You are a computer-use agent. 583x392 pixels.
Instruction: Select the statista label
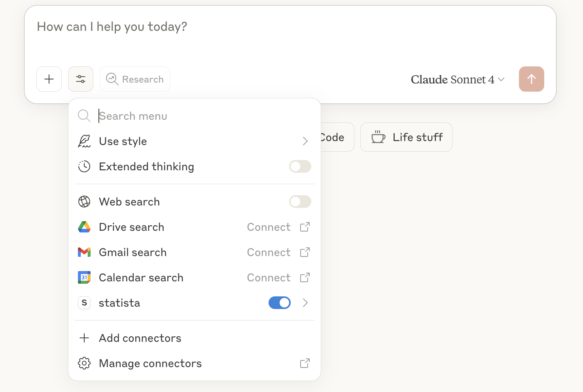click(x=119, y=303)
